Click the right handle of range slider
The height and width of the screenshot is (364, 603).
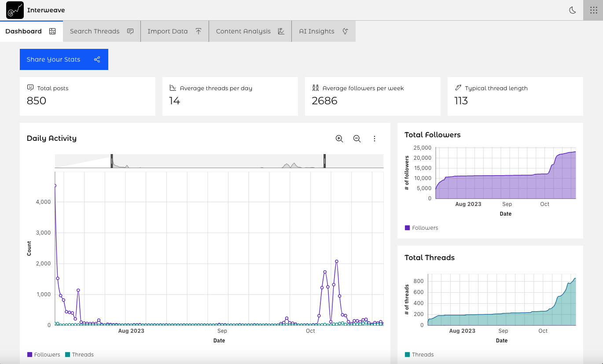coord(324,161)
